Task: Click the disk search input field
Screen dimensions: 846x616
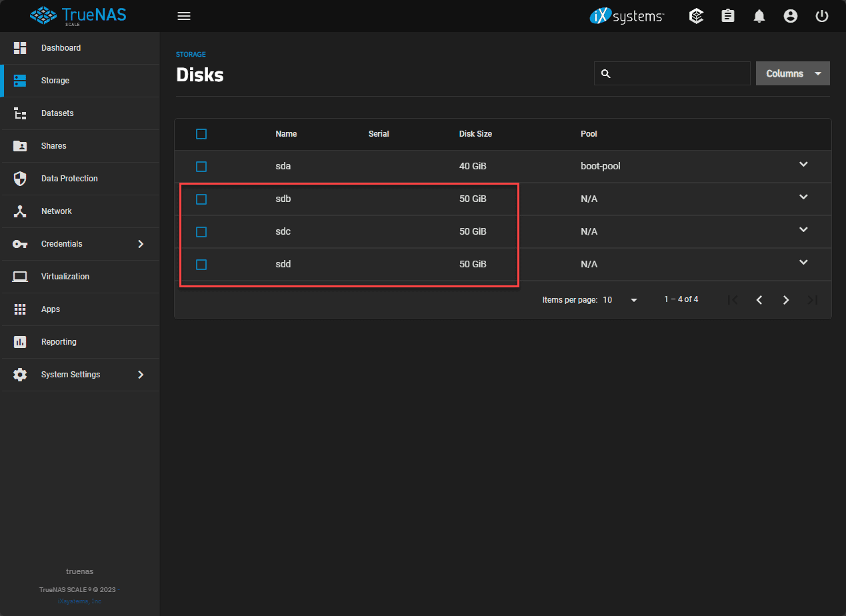Action: click(680, 73)
